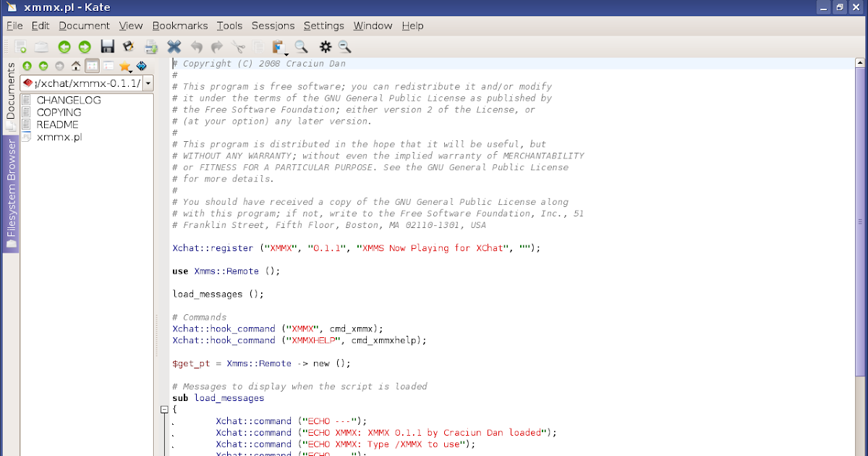The image size is (868, 456).
Task: Open the File menu
Action: [x=14, y=25]
